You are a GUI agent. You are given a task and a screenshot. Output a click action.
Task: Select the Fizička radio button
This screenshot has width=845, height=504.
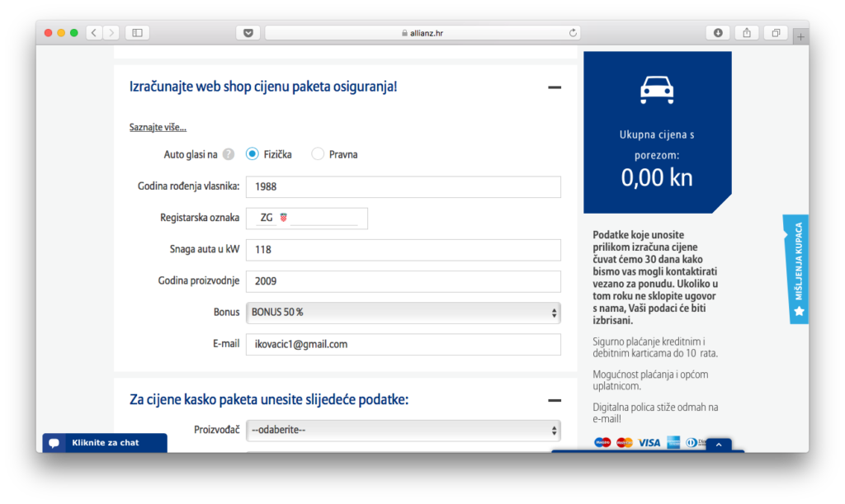[x=253, y=154]
